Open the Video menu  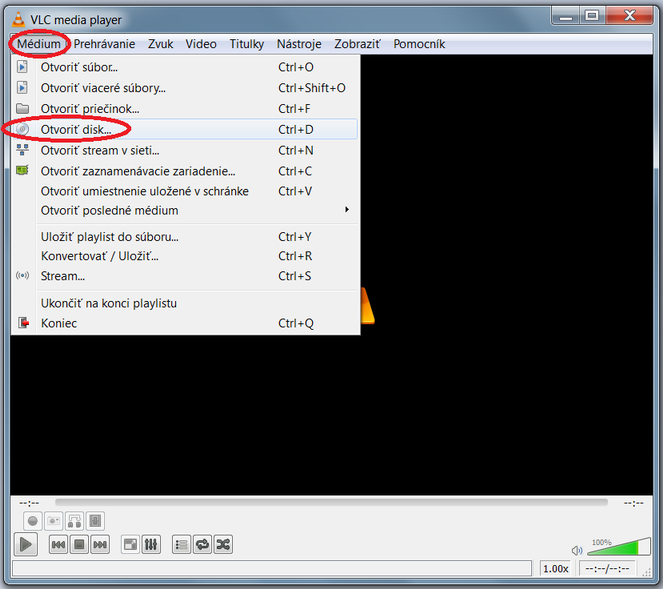pyautogui.click(x=201, y=44)
